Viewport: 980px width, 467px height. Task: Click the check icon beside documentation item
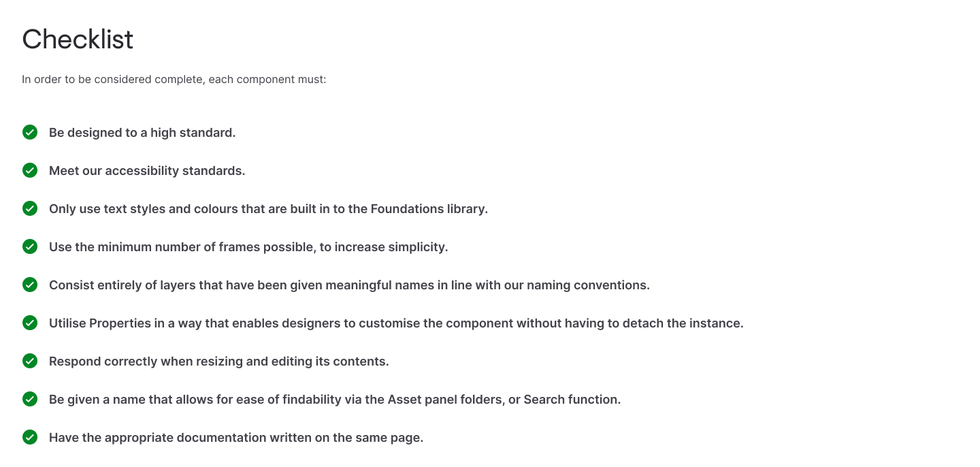click(x=30, y=437)
